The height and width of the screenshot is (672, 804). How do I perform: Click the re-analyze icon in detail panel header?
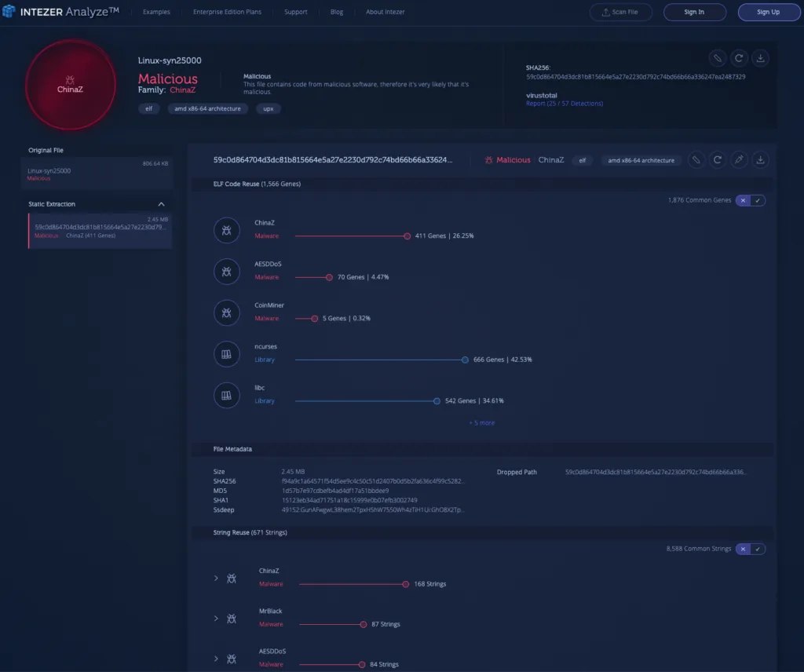tap(718, 160)
